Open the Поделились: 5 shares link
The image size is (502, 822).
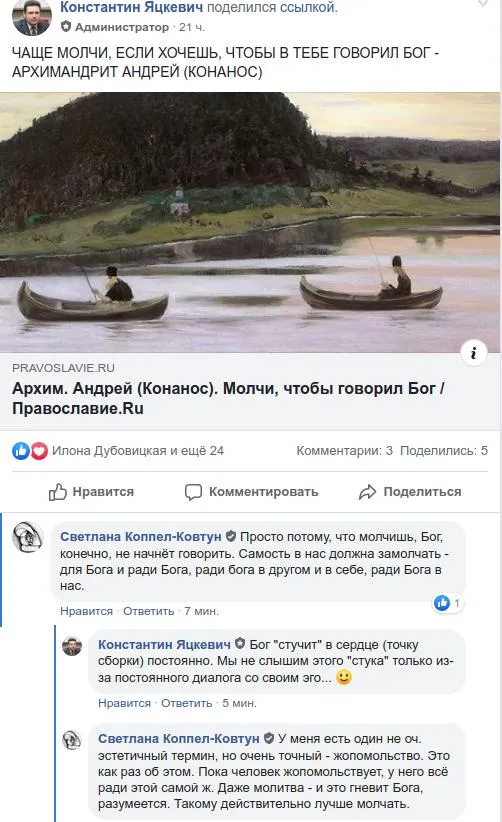(x=444, y=451)
